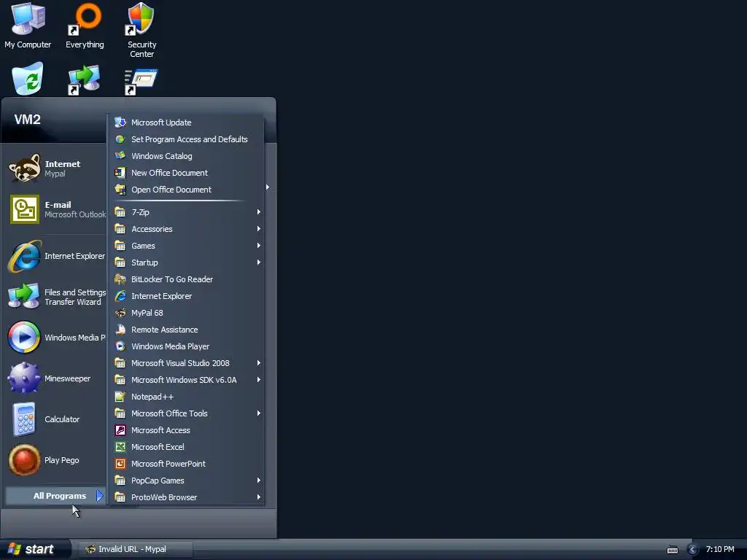Open Internet Explorer in All Programs list
Screen dimensions: 747x560
coord(186,296)
